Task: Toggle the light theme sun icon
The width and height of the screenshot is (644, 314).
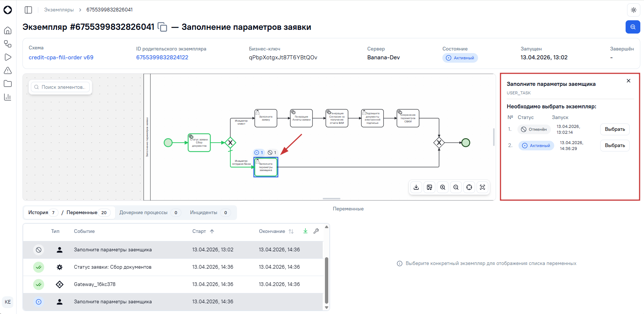Action: pos(634,10)
